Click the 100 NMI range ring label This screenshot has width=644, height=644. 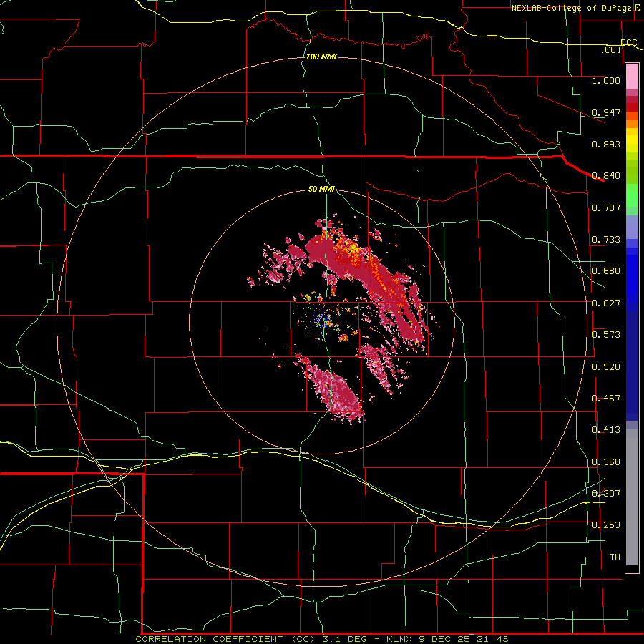321,57
